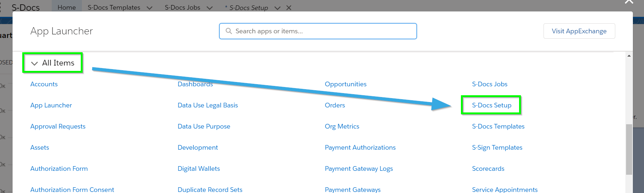
Task: Close the S-Docs Setup tab with X icon
Action: [x=289, y=8]
